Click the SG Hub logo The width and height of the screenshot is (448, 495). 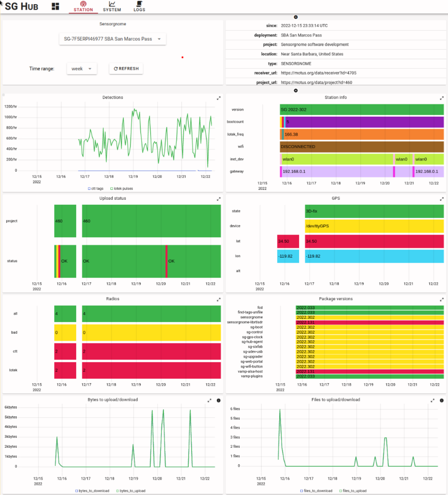pos(21,6)
